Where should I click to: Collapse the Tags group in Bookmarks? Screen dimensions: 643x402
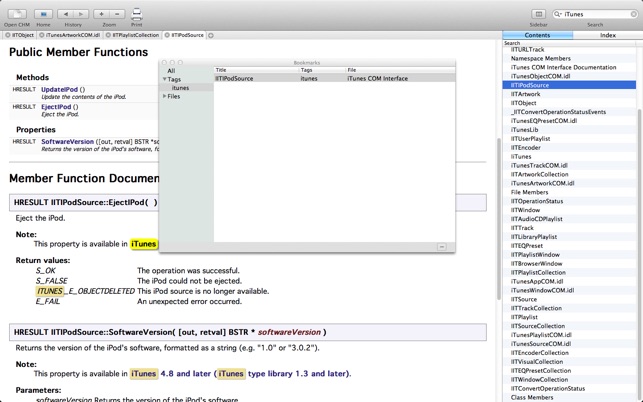[x=165, y=79]
